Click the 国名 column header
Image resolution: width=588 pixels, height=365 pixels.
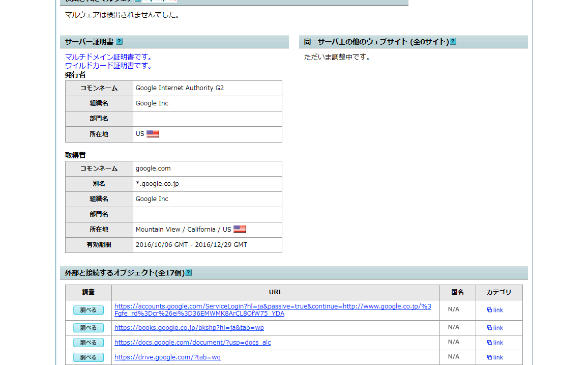(457, 292)
